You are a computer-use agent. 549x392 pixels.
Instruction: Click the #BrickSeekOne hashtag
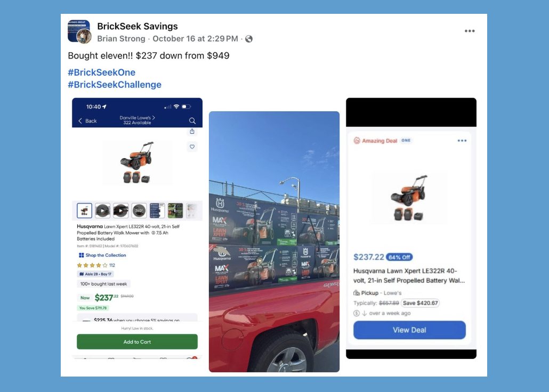(101, 72)
